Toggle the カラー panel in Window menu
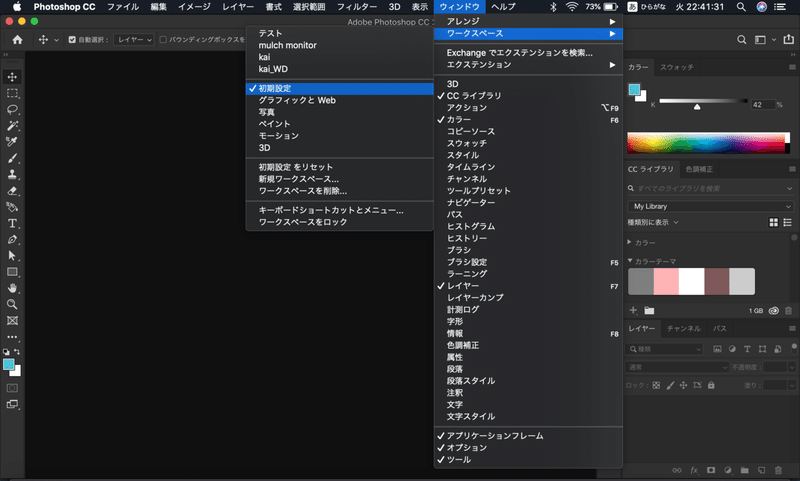 (x=528, y=119)
